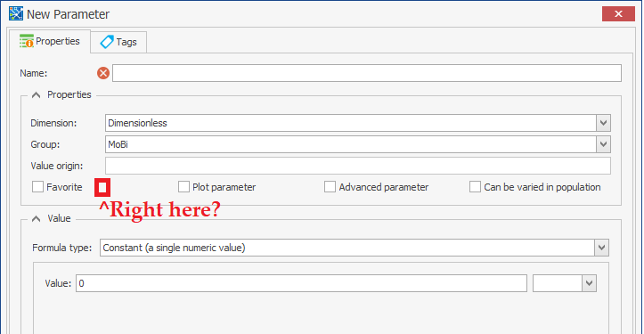Enable the Favorite checkbox
This screenshot has height=334, width=644.
click(x=37, y=187)
